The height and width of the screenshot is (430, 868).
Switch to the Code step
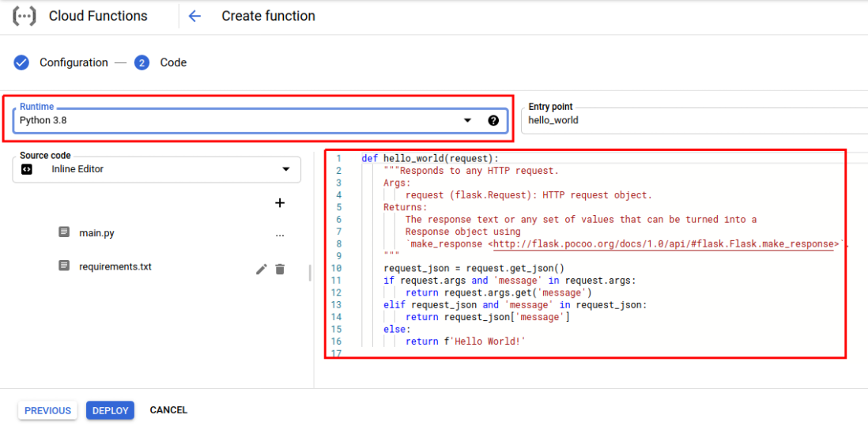click(x=172, y=62)
